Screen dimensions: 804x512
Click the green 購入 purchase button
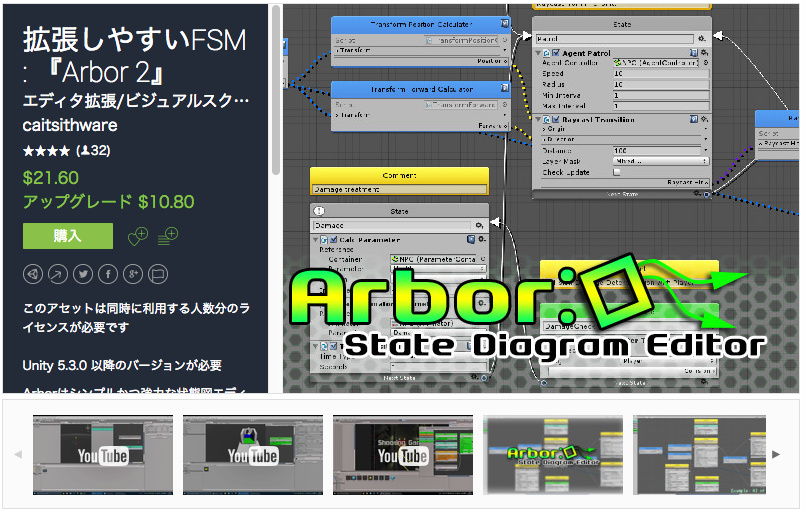pos(68,236)
